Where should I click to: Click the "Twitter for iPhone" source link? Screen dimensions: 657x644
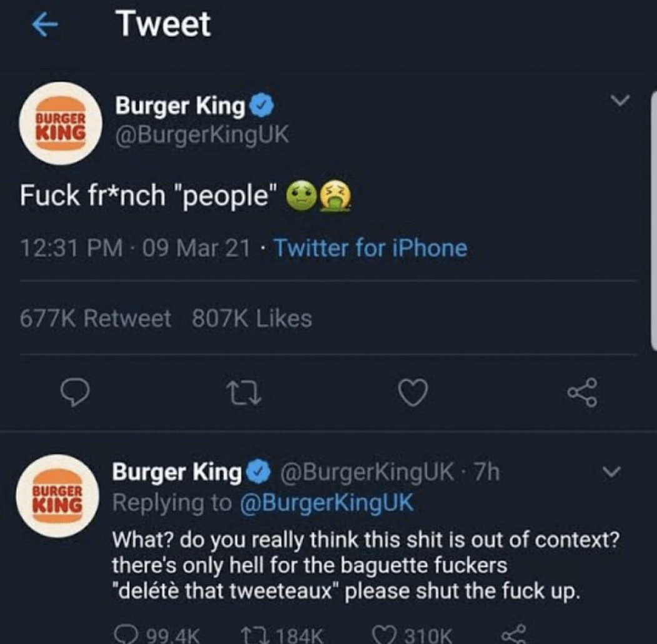coord(370,249)
